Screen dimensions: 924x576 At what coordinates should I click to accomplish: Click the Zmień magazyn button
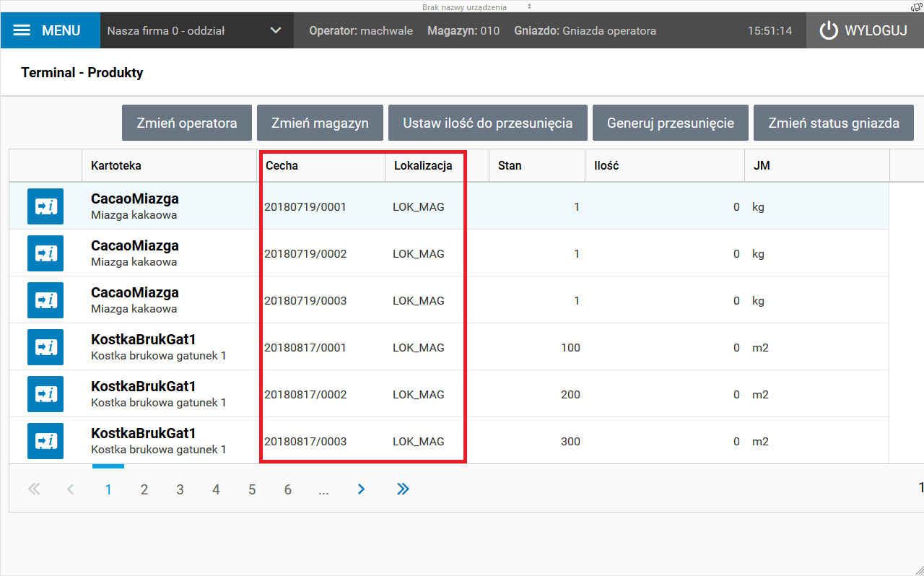pos(320,123)
